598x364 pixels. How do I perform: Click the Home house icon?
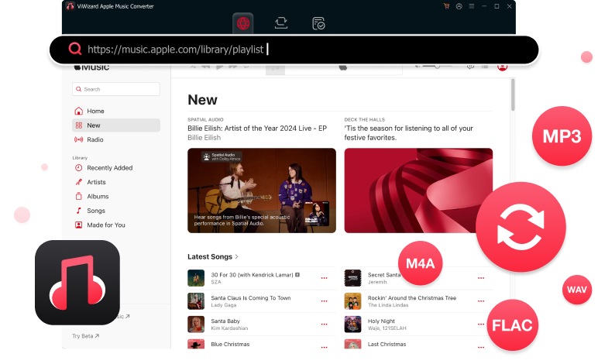[78, 111]
